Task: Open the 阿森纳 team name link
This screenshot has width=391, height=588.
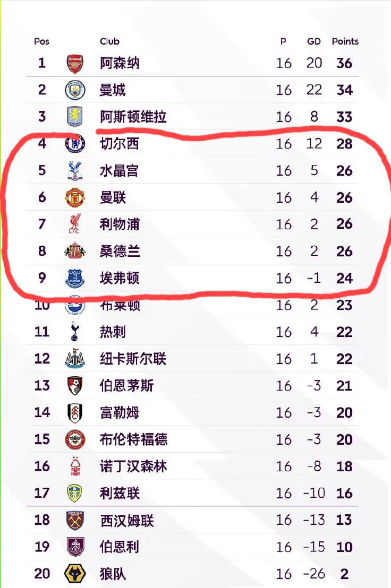Action: tap(120, 63)
